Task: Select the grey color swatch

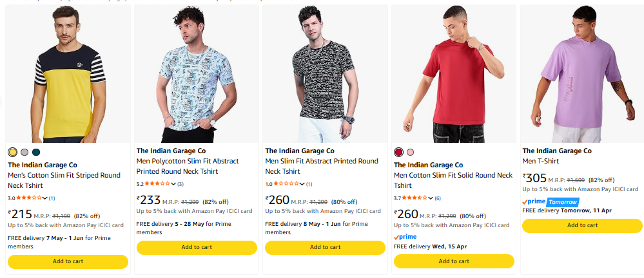Action: 24,153
